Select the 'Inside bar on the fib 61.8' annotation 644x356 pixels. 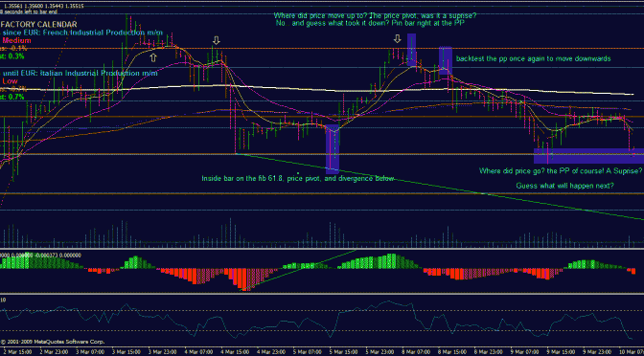point(298,178)
